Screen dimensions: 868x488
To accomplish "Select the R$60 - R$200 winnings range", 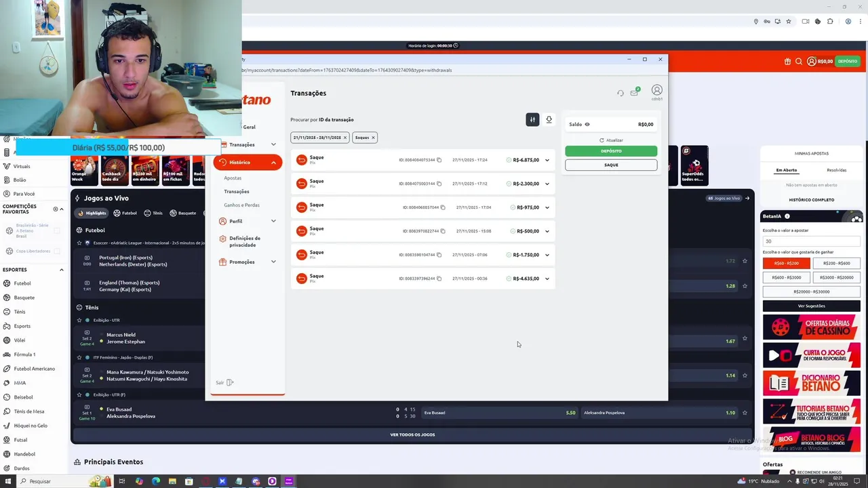I will point(786,263).
